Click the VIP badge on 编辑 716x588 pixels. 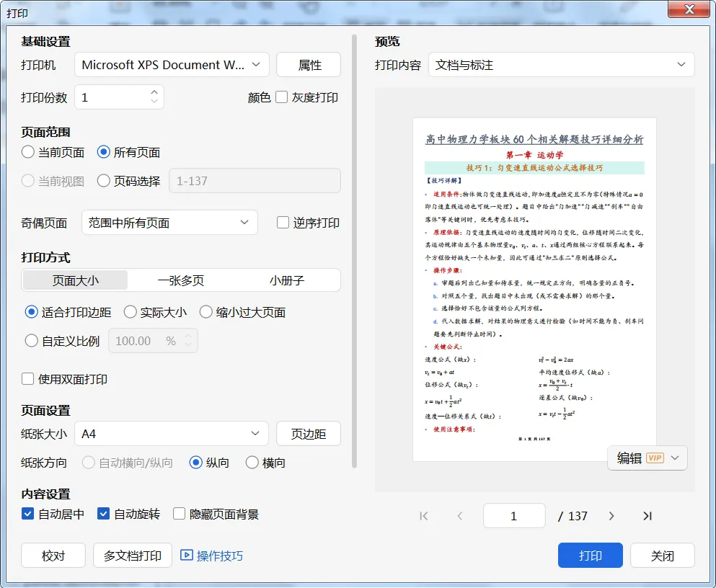[655, 458]
